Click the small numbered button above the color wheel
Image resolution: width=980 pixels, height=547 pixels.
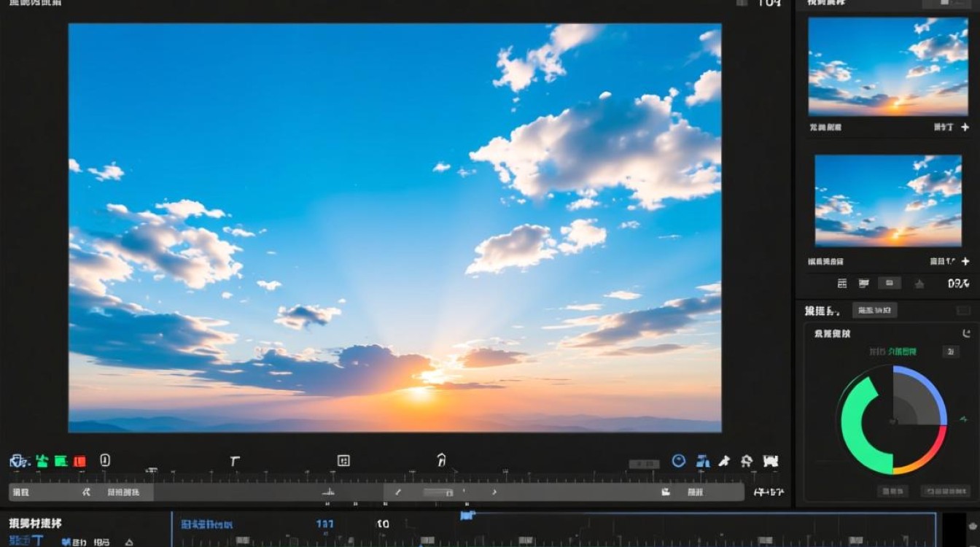click(x=950, y=352)
